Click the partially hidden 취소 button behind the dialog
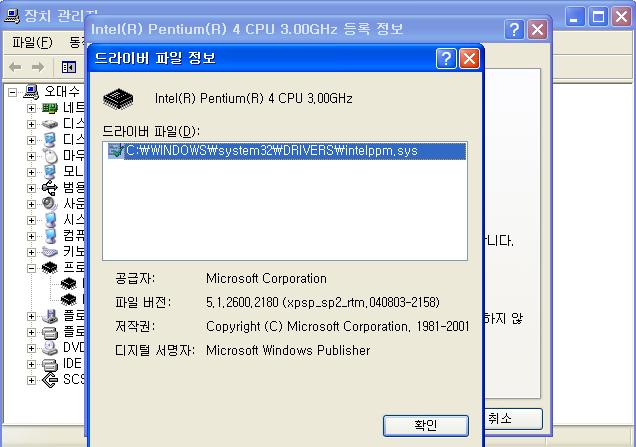This screenshot has width=636, height=447. click(514, 419)
